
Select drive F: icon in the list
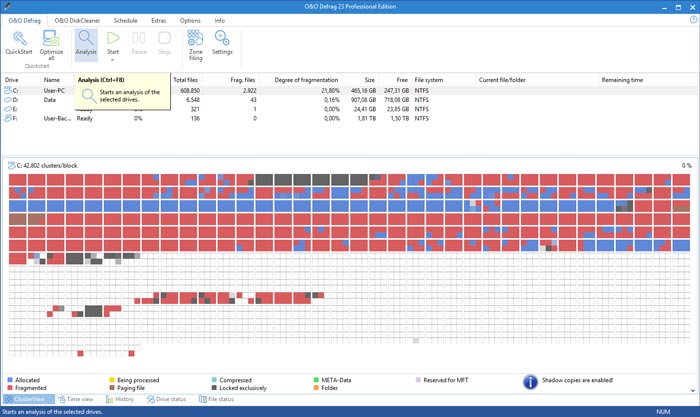pyautogui.click(x=8, y=118)
